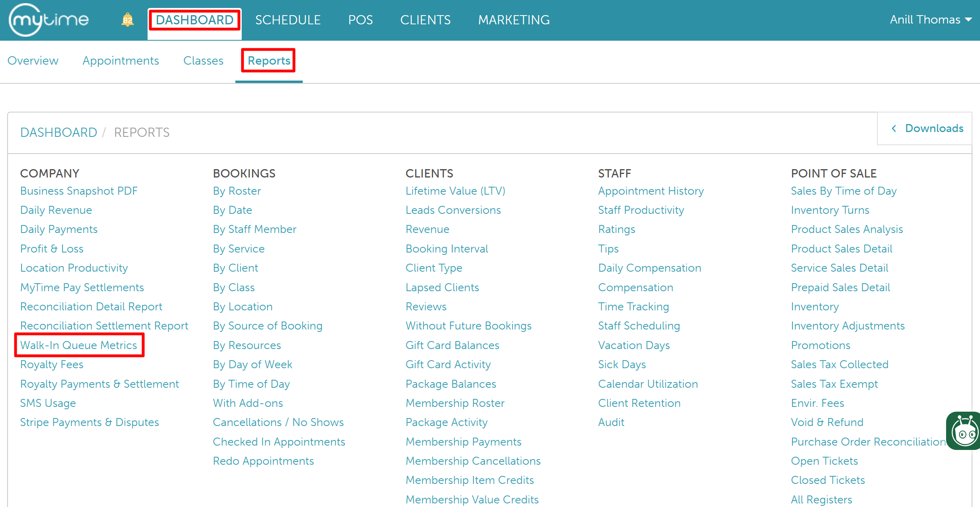Open Location Productivity report

74,268
